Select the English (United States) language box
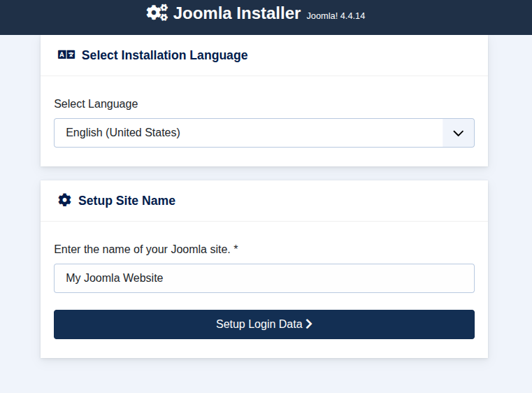 [x=264, y=133]
